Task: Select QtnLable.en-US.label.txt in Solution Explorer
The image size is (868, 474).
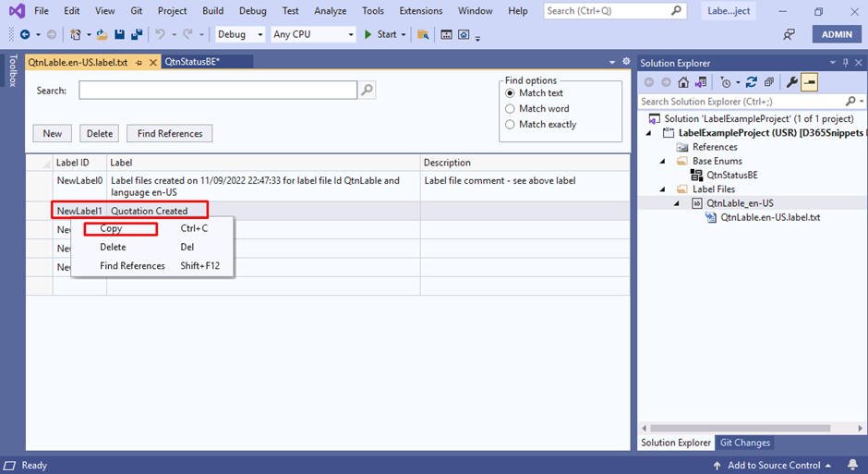Action: [x=770, y=217]
